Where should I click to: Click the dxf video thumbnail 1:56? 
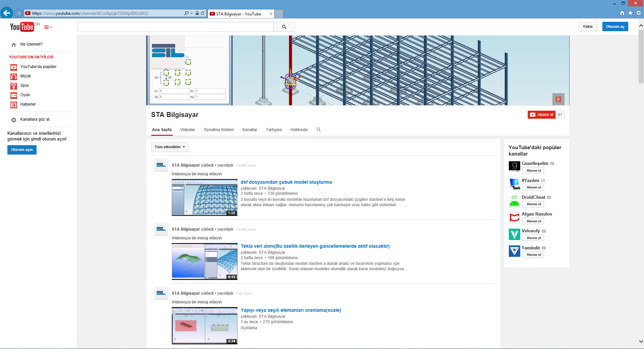click(205, 197)
